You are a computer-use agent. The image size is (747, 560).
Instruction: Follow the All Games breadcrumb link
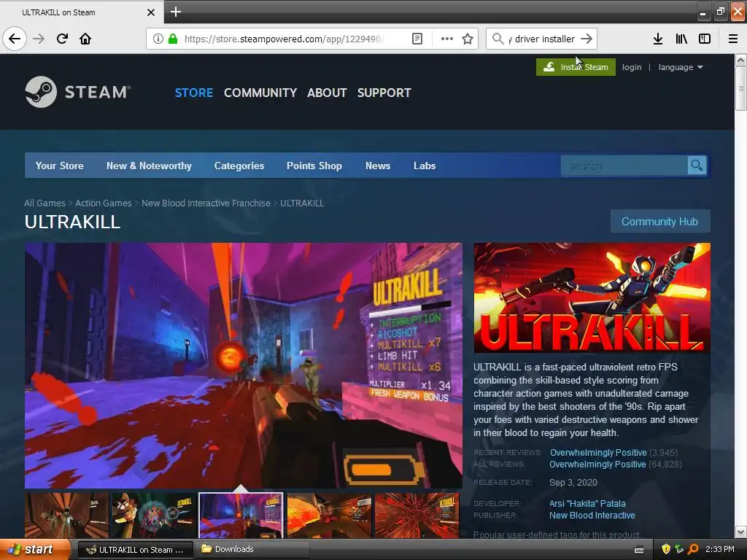pyautogui.click(x=44, y=203)
